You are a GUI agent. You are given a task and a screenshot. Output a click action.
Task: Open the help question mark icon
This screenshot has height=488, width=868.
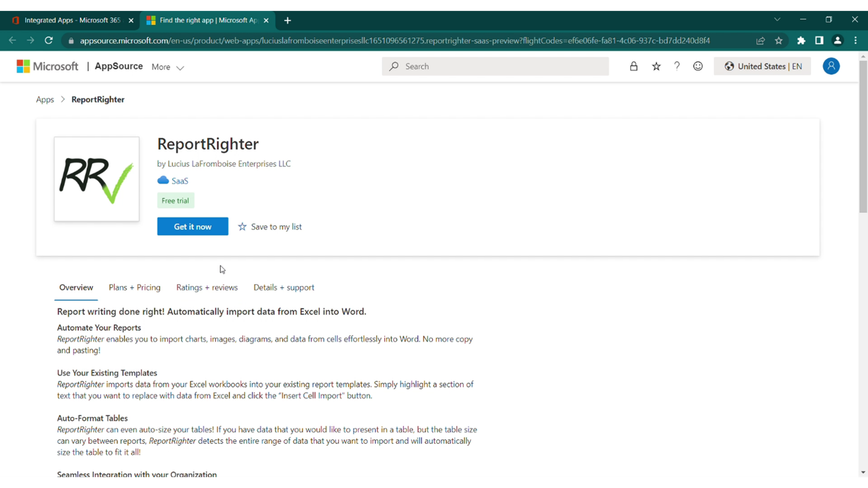(x=677, y=66)
